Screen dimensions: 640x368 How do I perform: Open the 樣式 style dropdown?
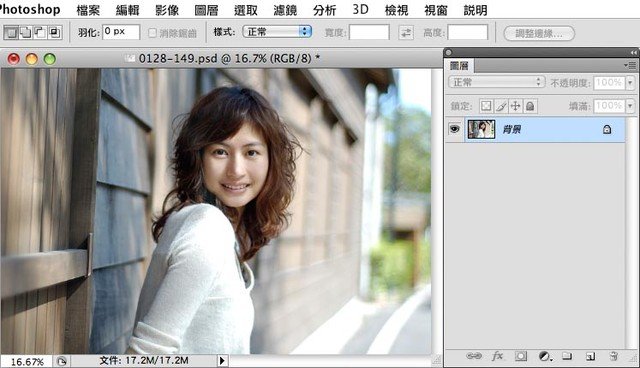[x=277, y=32]
